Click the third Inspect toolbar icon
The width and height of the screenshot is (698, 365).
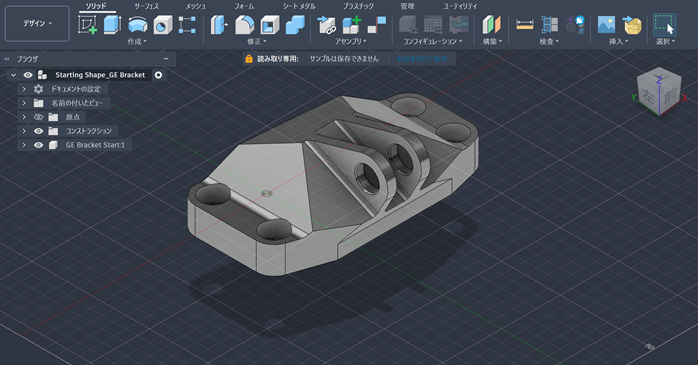pos(575,24)
